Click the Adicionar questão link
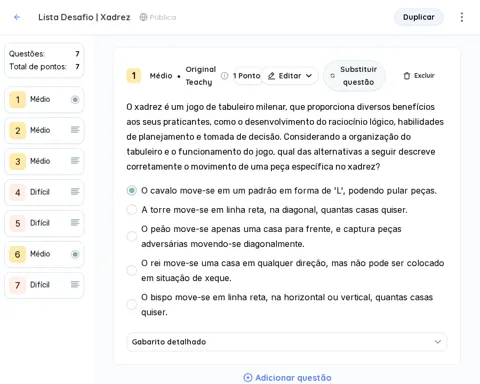 point(287,377)
